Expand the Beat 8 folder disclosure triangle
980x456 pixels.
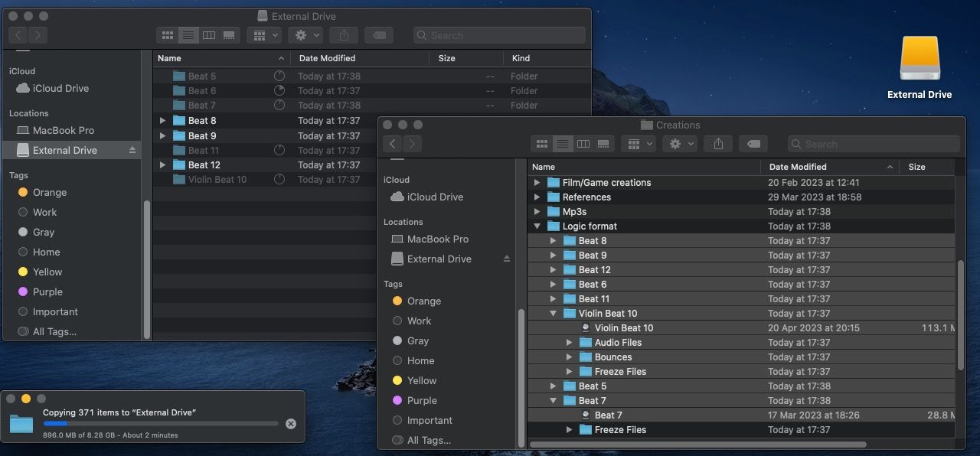pyautogui.click(x=554, y=240)
